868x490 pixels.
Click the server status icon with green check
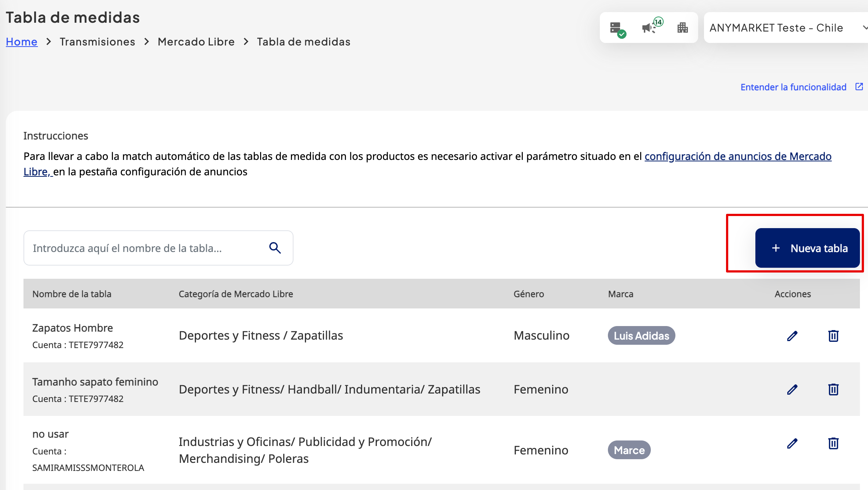tap(617, 29)
